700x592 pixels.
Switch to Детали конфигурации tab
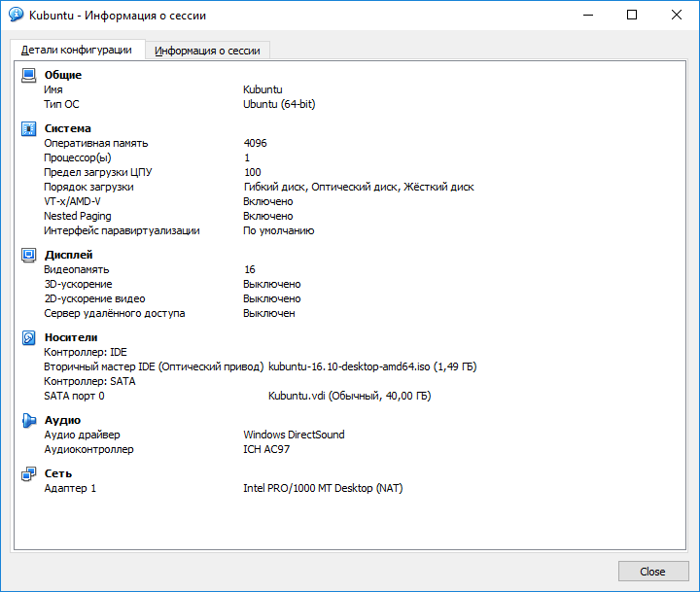tap(77, 50)
